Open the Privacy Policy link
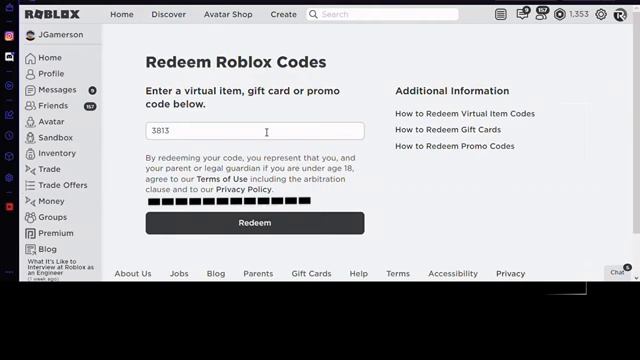 243,190
